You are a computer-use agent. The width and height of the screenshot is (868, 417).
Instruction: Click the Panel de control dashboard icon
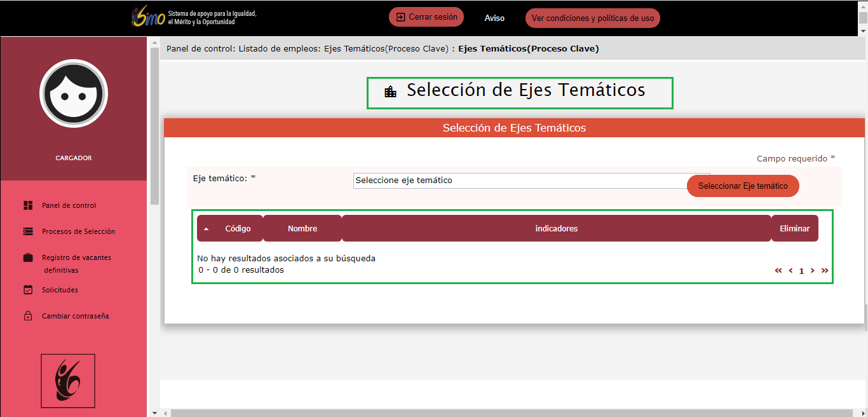pos(28,205)
